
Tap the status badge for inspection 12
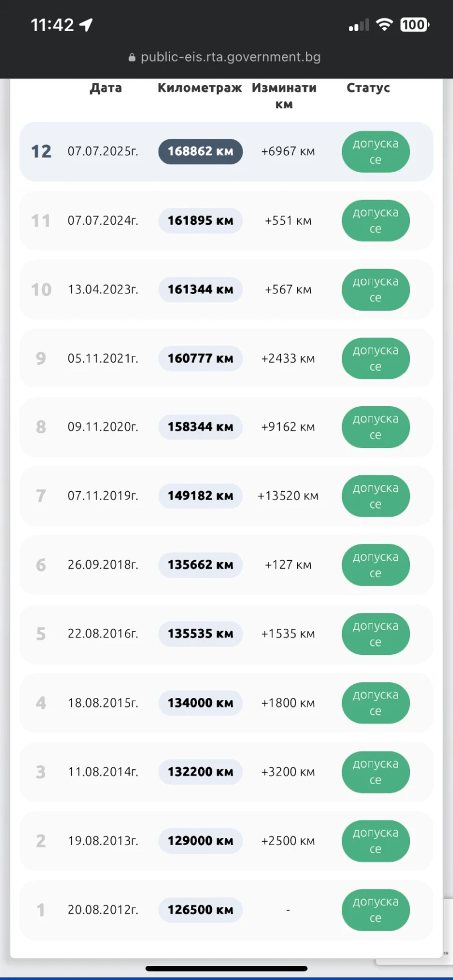tap(375, 152)
